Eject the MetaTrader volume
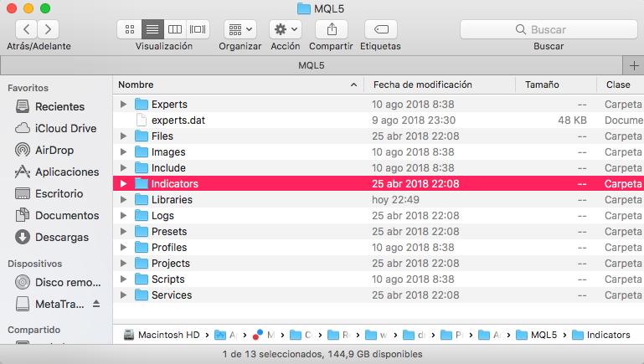The height and width of the screenshot is (364, 644). tap(96, 304)
